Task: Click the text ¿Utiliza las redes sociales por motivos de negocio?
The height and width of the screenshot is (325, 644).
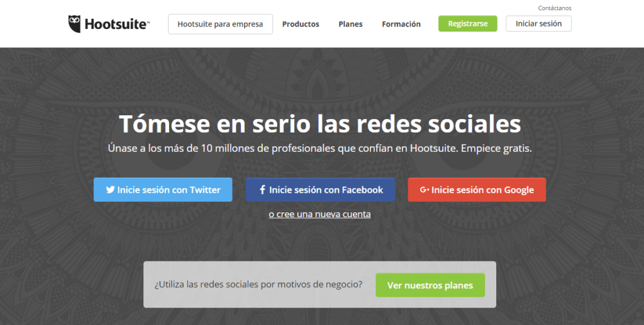Action: pyautogui.click(x=258, y=284)
